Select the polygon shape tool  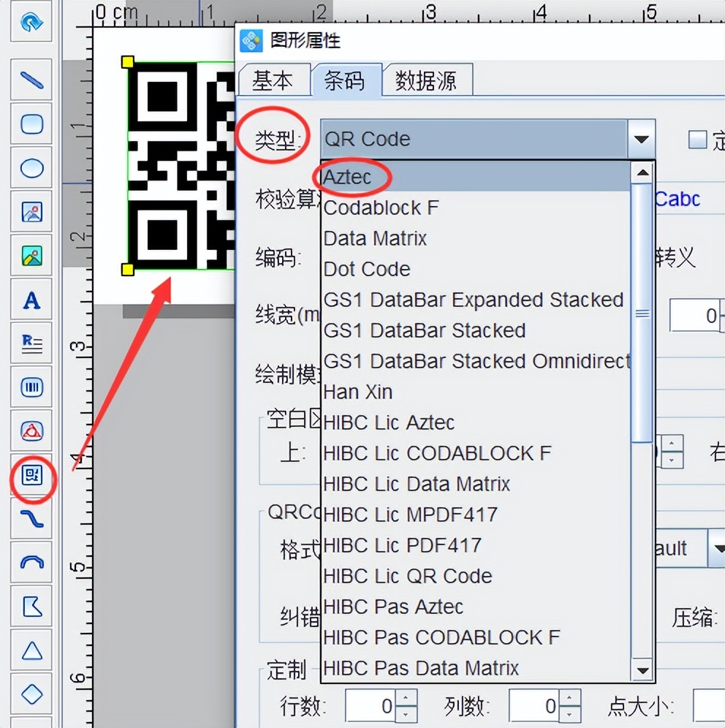31,607
